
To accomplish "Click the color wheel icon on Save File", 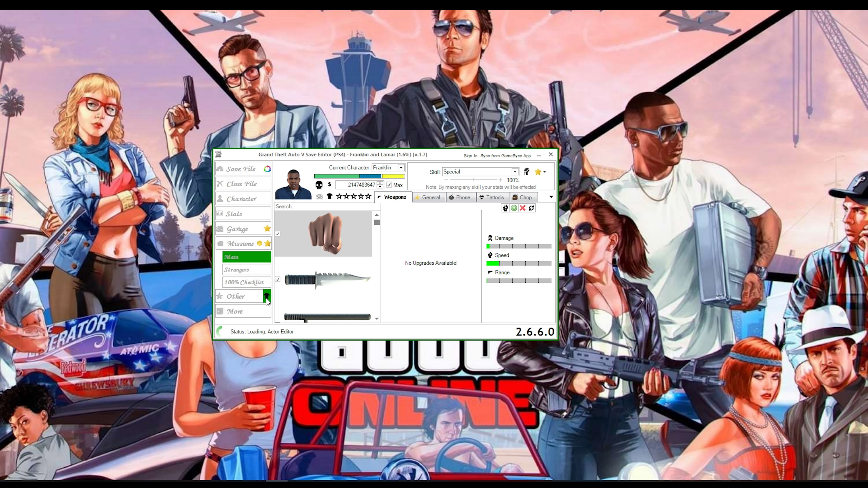I will [x=267, y=169].
